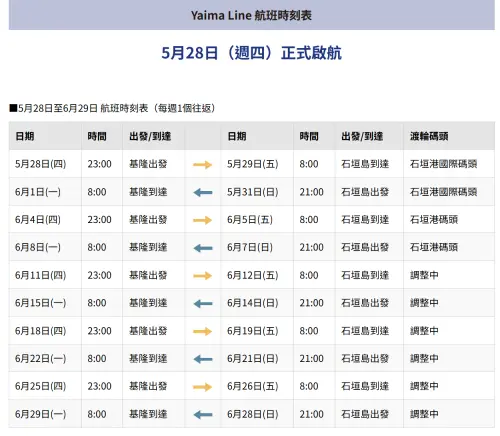Click the 5月28日至6月29日 航班時刻表 caption

[112, 108]
